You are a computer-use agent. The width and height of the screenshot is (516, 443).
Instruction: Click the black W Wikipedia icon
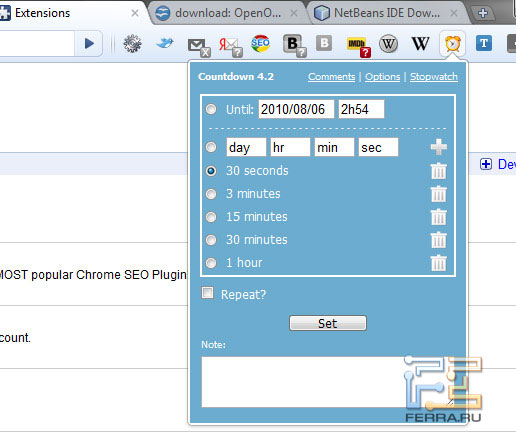[420, 43]
